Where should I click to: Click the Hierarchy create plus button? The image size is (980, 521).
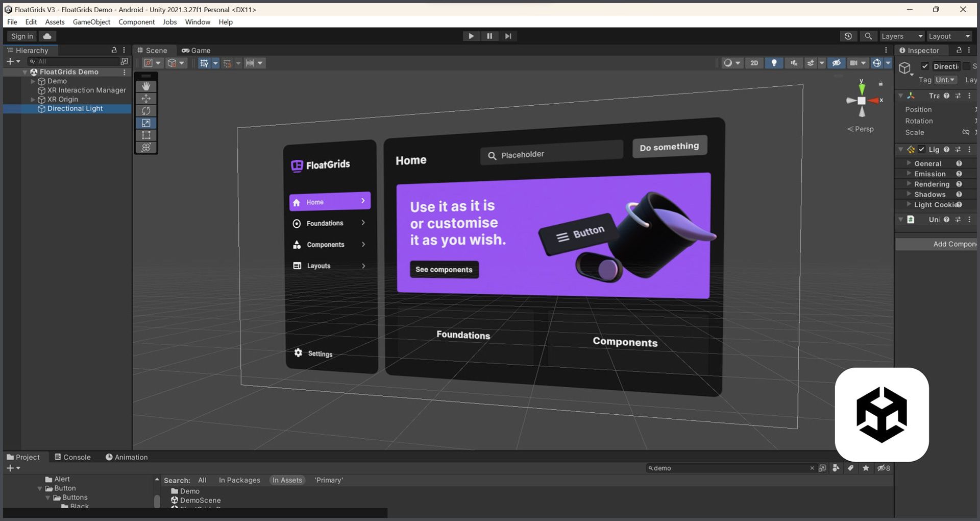13,61
